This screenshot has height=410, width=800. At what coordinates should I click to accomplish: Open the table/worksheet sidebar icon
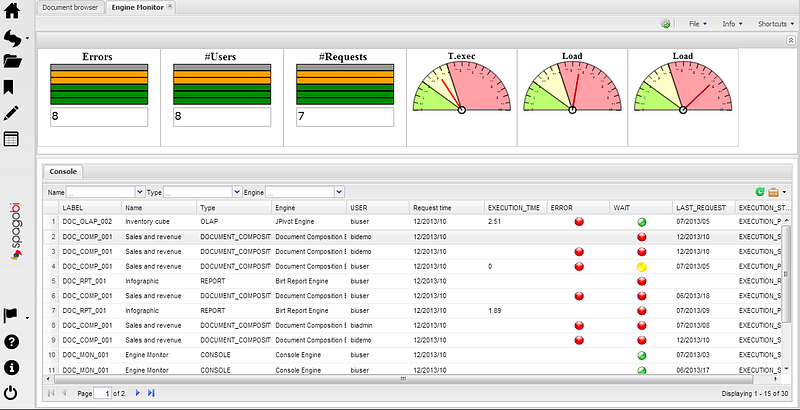[11, 139]
